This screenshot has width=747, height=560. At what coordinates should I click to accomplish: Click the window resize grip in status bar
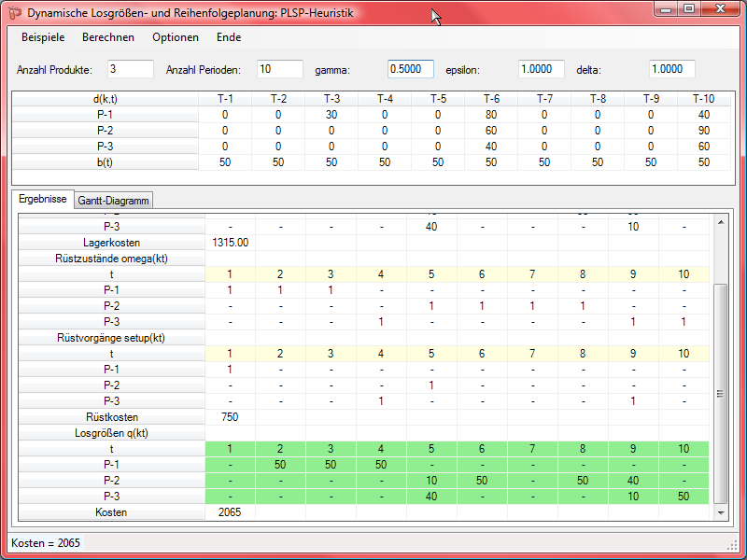[732, 544]
